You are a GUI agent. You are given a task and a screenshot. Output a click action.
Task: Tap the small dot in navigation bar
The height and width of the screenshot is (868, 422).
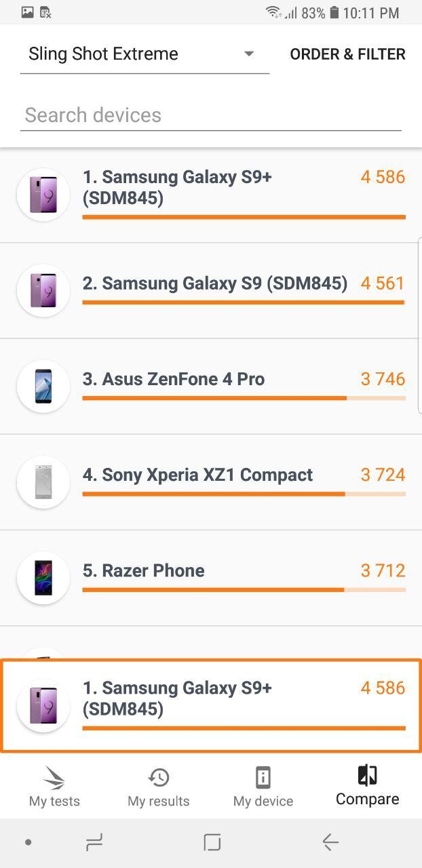click(x=28, y=842)
